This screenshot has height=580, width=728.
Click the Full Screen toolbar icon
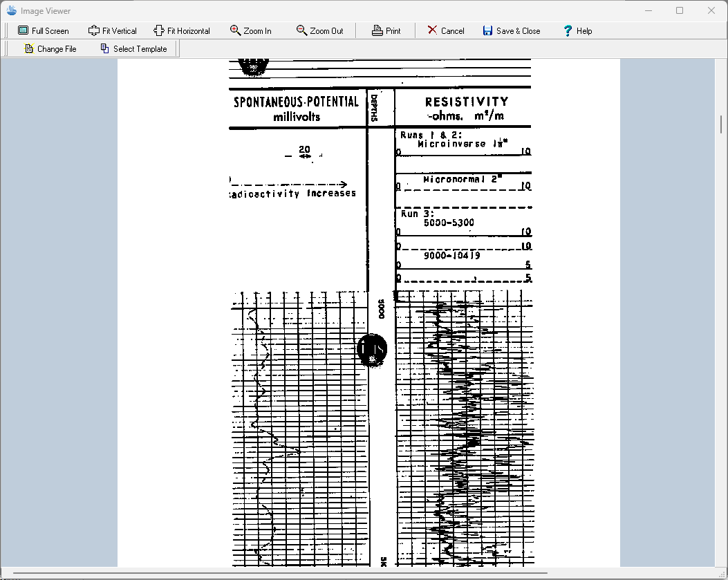click(24, 30)
